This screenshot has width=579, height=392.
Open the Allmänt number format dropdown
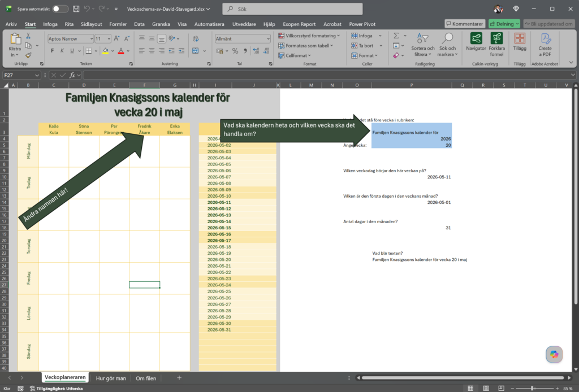click(x=268, y=39)
